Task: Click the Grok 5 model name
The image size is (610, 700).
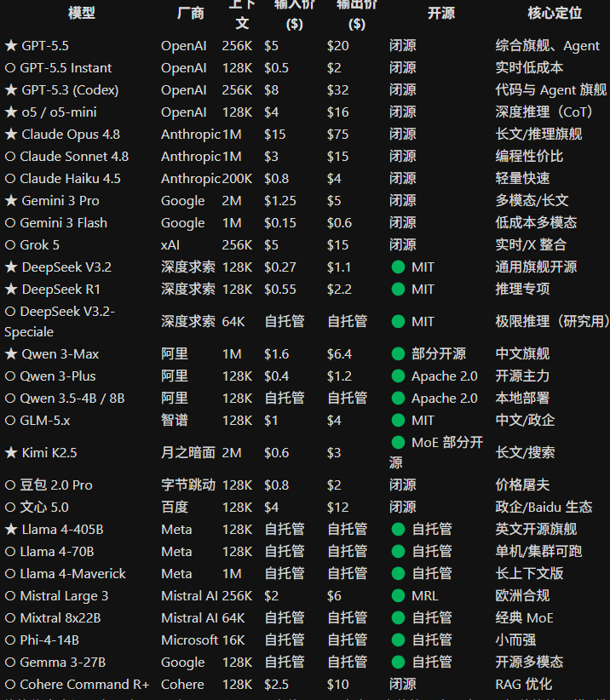Action: (x=39, y=245)
